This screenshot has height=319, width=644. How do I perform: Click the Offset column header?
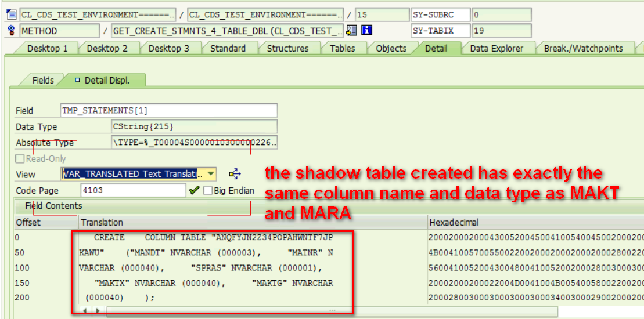[x=46, y=222]
